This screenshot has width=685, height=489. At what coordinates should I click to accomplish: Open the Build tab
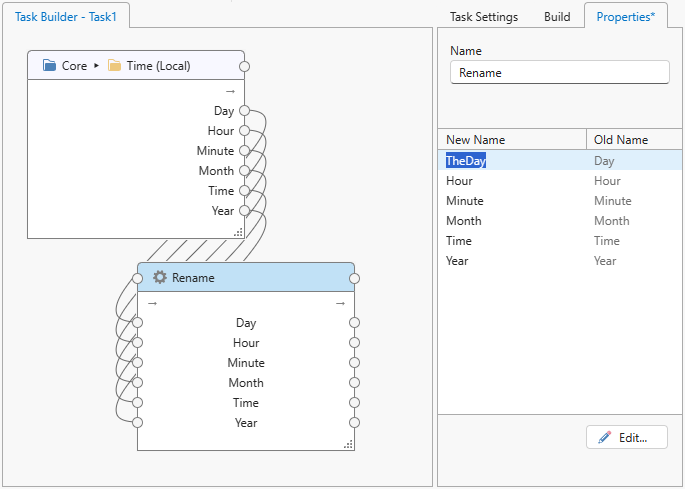point(557,17)
